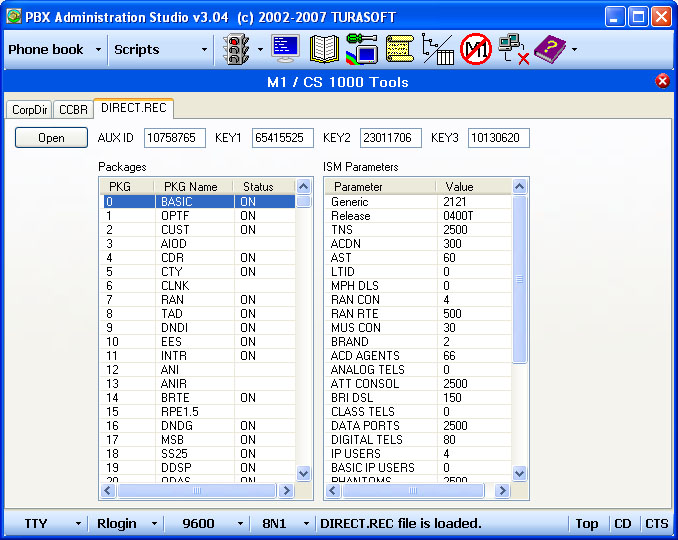Select the DIGITAL TELS parameter row
Screen dimensions: 678x540
pyautogui.click(x=418, y=439)
